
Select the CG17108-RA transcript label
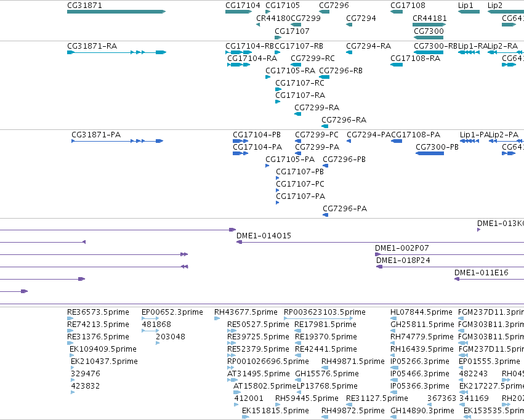(x=416, y=58)
